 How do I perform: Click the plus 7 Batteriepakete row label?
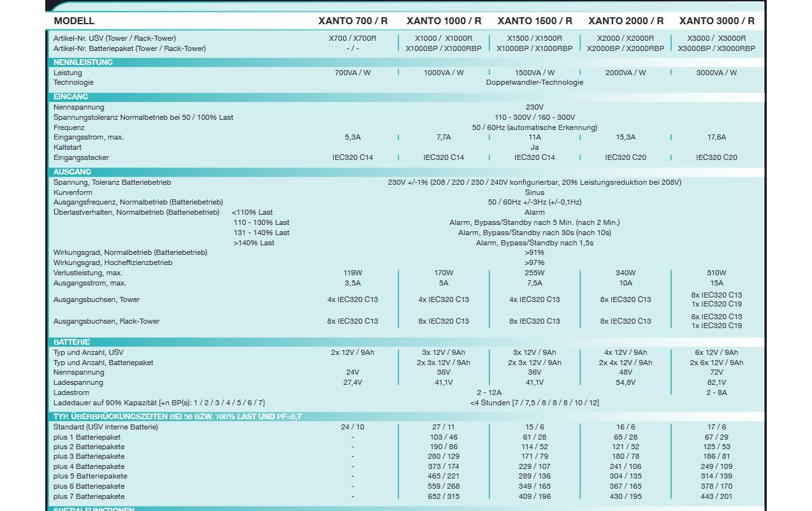(89, 496)
